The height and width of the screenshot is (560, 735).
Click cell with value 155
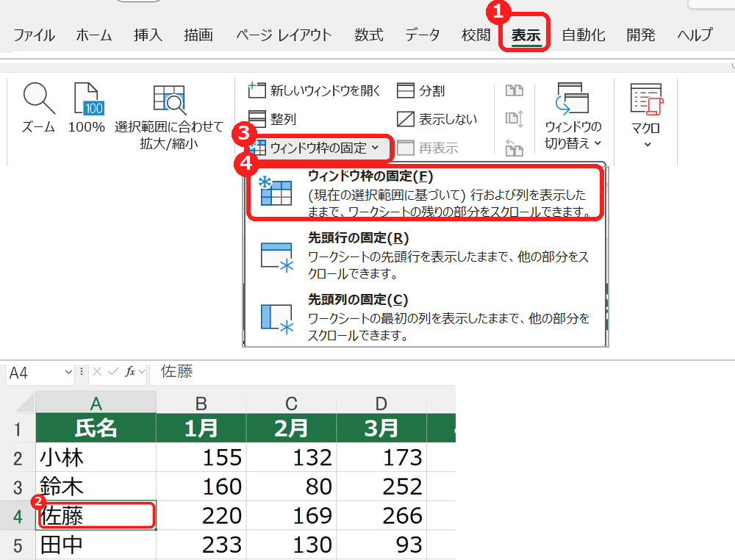click(201, 457)
